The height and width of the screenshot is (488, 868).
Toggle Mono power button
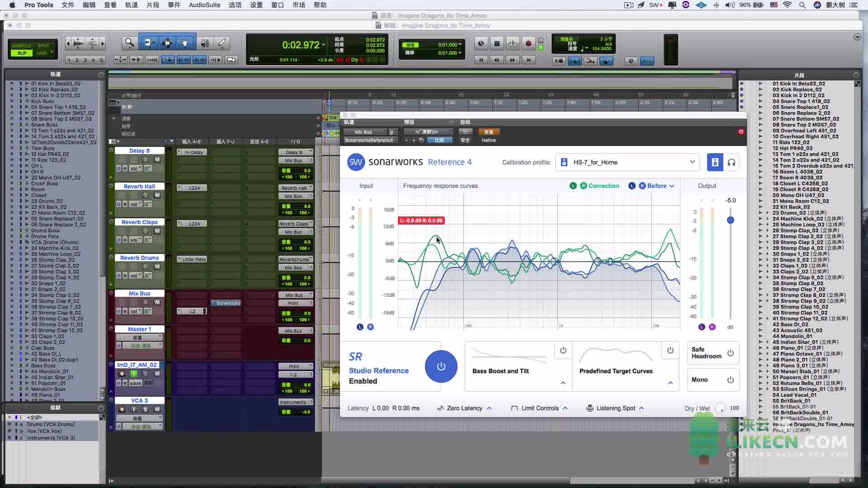[x=730, y=380]
